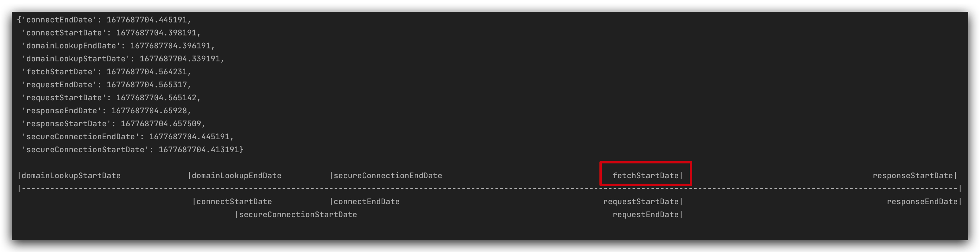Click the responseStartDate timeline label
This screenshot has width=980, height=252.
[x=913, y=176]
